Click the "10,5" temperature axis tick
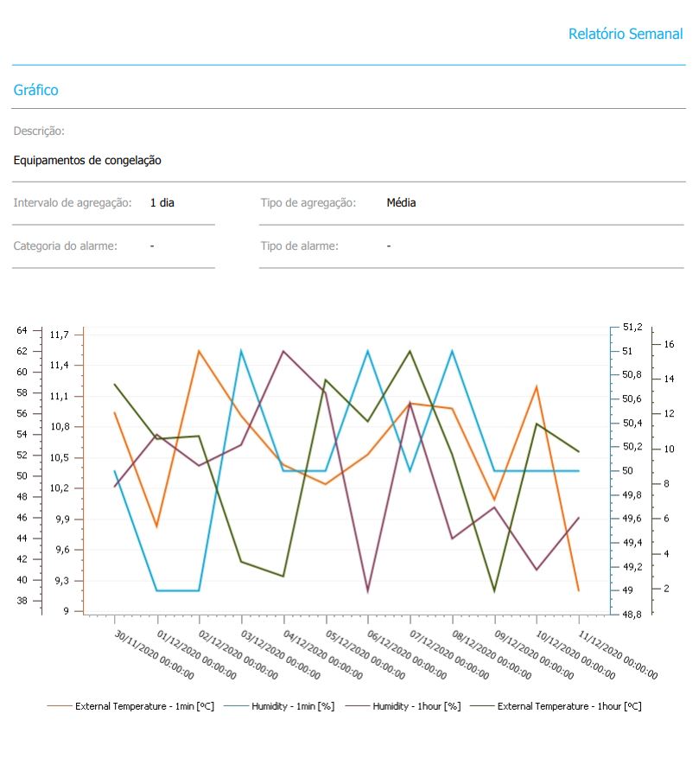Screen dimensions: 699x784 (x=59, y=457)
